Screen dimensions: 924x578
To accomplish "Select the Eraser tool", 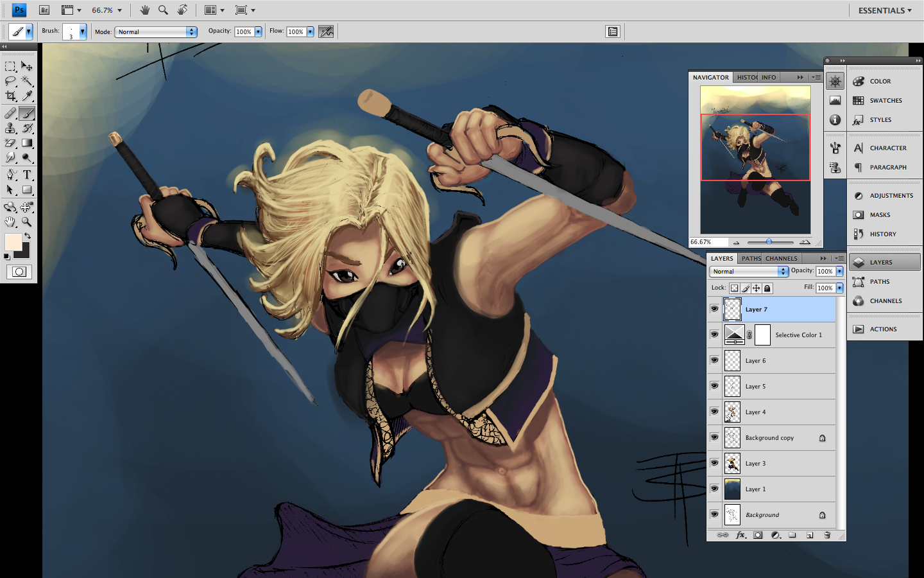I will click(10, 143).
